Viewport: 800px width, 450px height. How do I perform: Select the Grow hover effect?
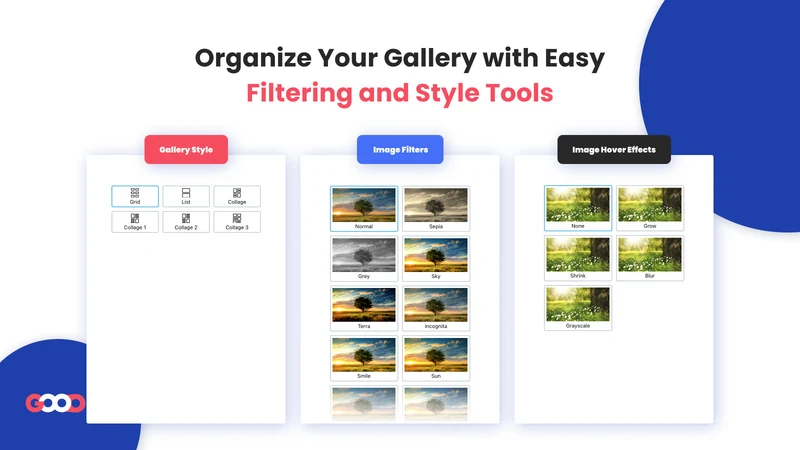(x=649, y=208)
